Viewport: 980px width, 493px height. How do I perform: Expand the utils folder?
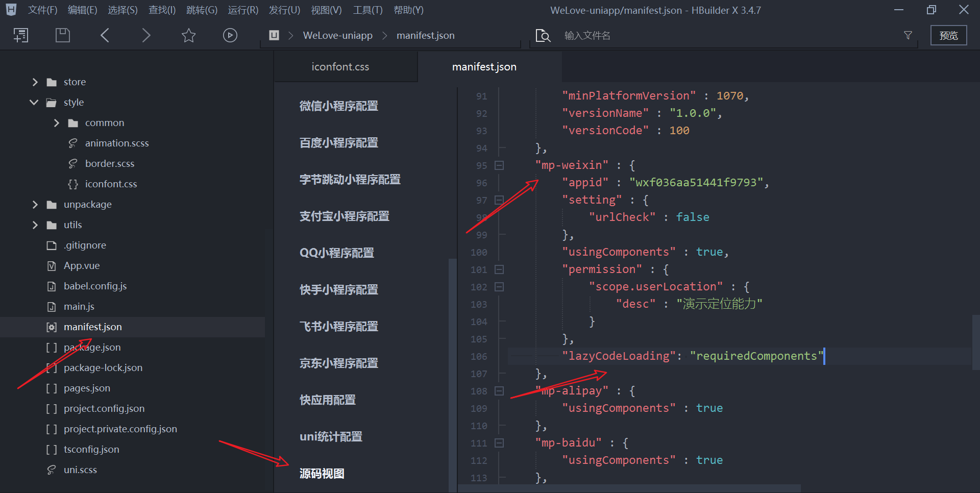(35, 225)
